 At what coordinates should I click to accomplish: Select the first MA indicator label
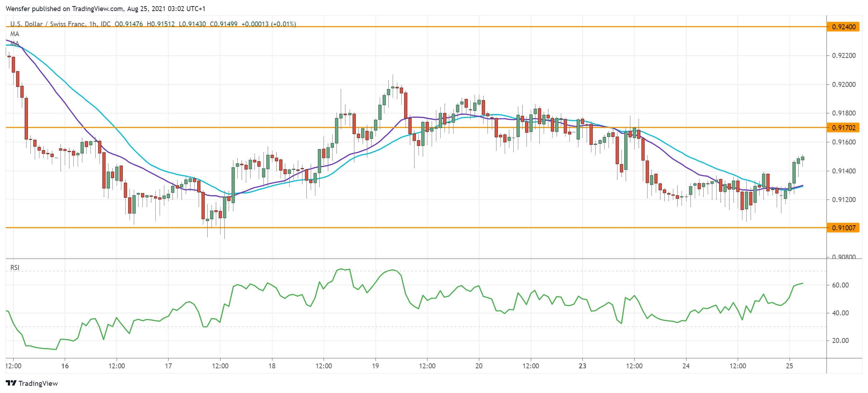pyautogui.click(x=15, y=34)
